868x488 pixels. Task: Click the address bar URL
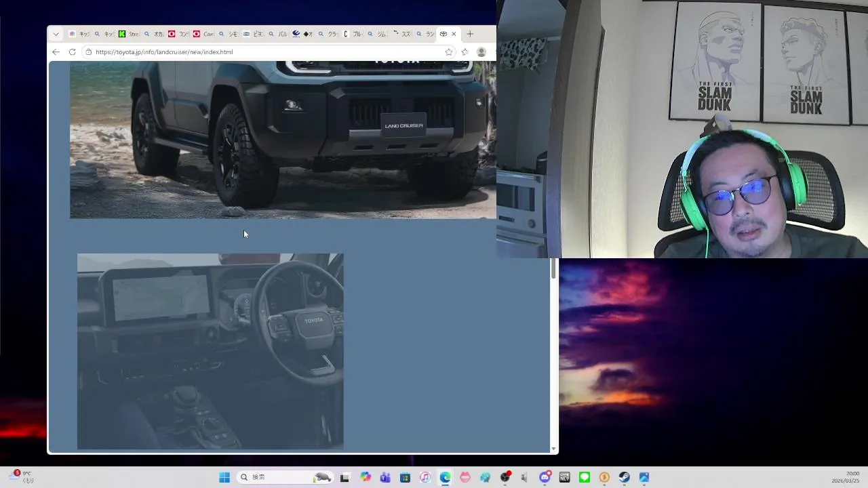164,52
